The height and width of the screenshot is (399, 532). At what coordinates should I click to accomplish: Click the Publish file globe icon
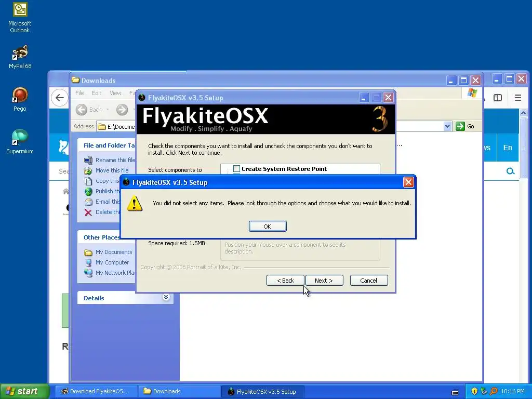[88, 191]
